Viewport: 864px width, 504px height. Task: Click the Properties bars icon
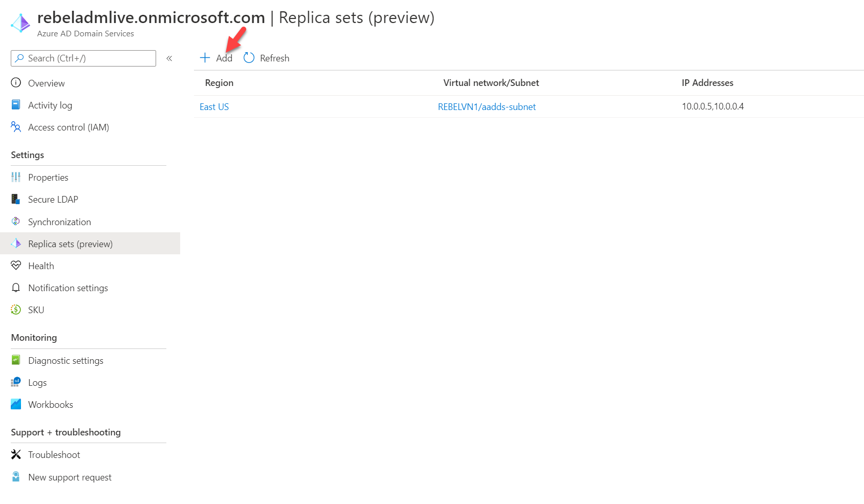[16, 177]
